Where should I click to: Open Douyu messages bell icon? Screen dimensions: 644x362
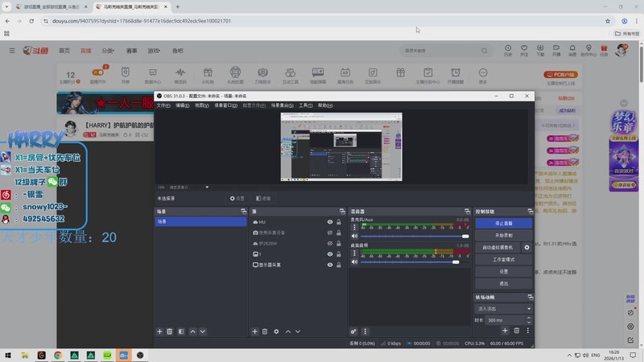pyautogui.click(x=572, y=48)
